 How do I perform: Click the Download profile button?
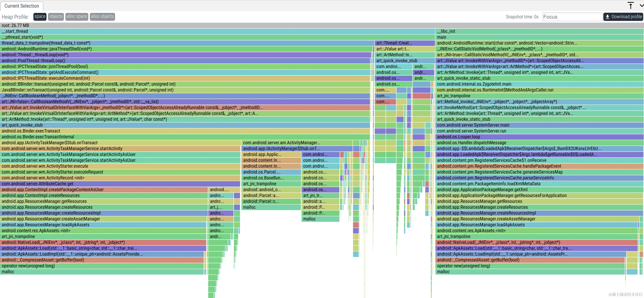pos(624,17)
